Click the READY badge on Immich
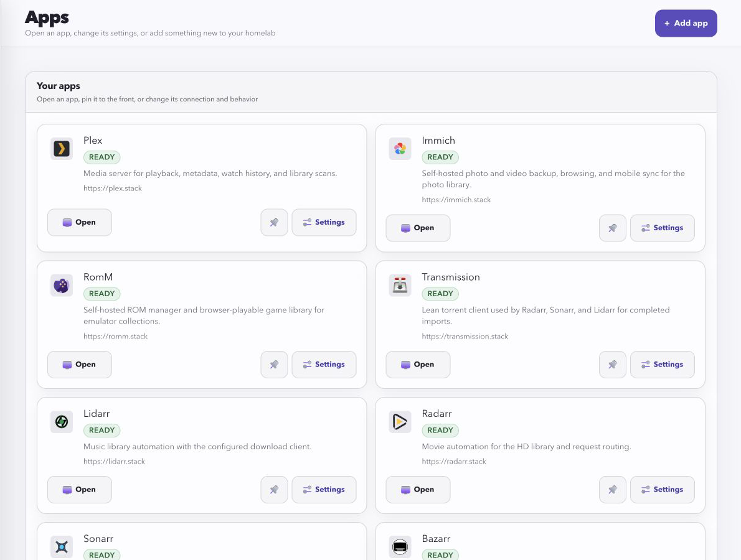This screenshot has height=560, width=741. (440, 157)
